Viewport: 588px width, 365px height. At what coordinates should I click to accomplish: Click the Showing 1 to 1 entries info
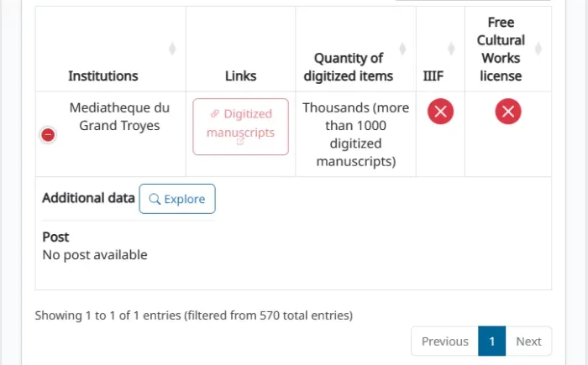click(194, 315)
